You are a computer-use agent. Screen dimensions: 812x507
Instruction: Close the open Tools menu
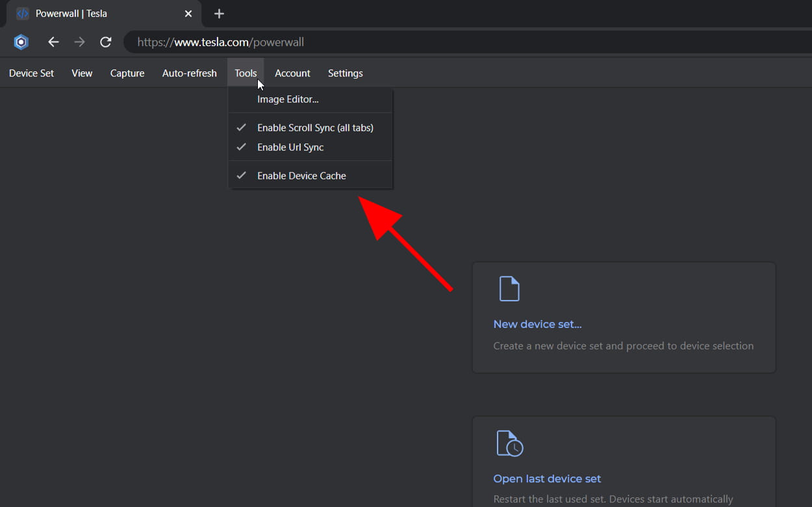[x=246, y=73]
